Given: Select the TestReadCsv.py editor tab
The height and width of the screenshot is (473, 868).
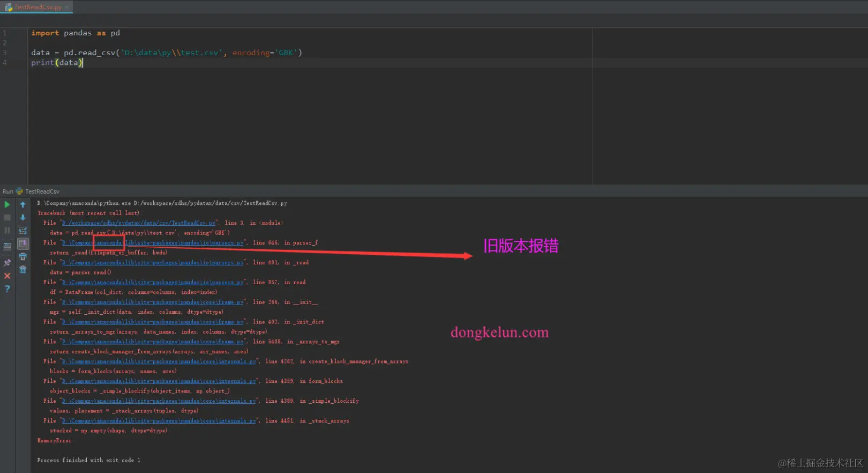Looking at the screenshot, I should tap(38, 7).
